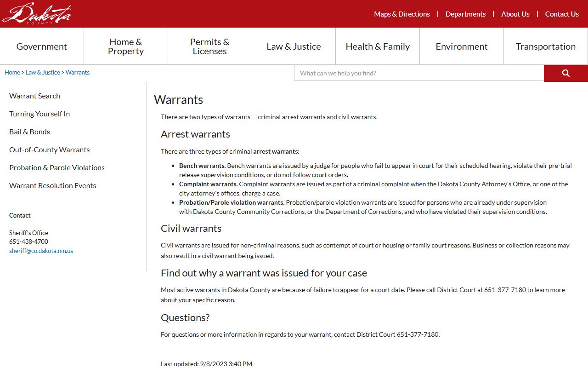
Task: Open the Government menu
Action: coord(42,46)
